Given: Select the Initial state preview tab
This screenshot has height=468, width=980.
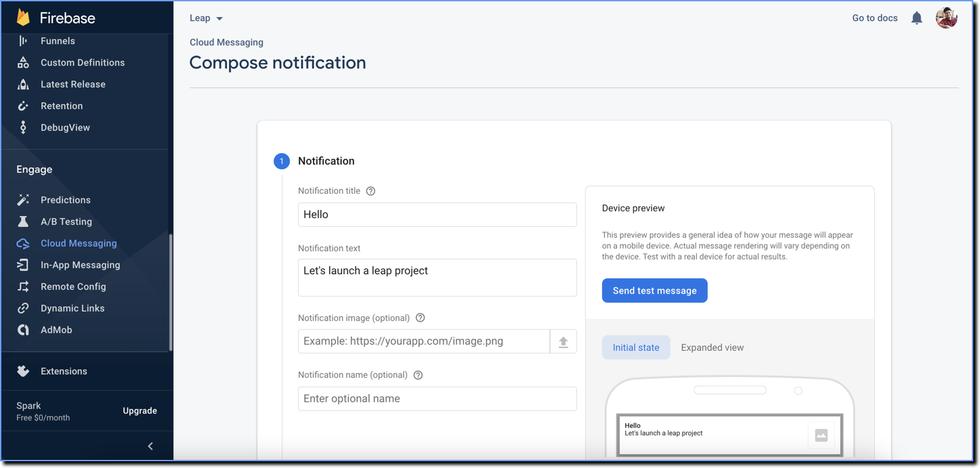Looking at the screenshot, I should tap(636, 347).
